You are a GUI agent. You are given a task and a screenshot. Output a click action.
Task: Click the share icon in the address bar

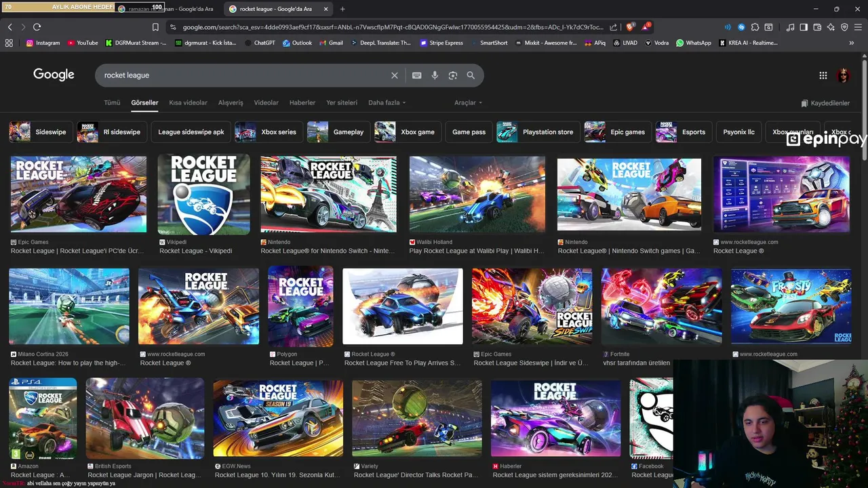click(613, 27)
